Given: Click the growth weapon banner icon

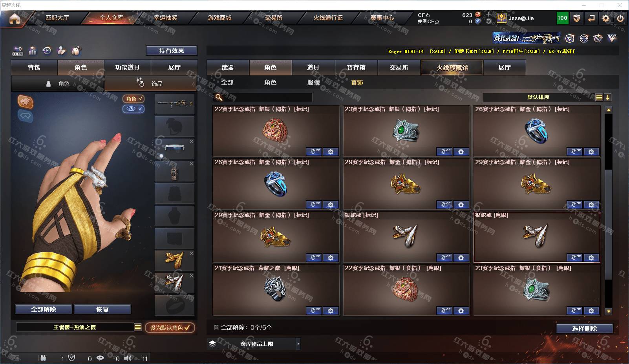Looking at the screenshot, I should [x=527, y=38].
